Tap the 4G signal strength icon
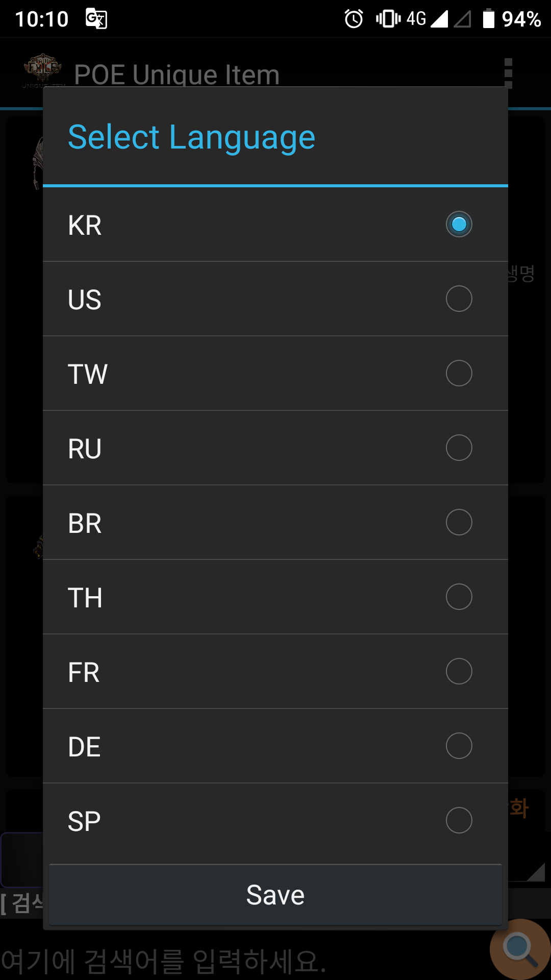551x980 pixels. click(439, 19)
